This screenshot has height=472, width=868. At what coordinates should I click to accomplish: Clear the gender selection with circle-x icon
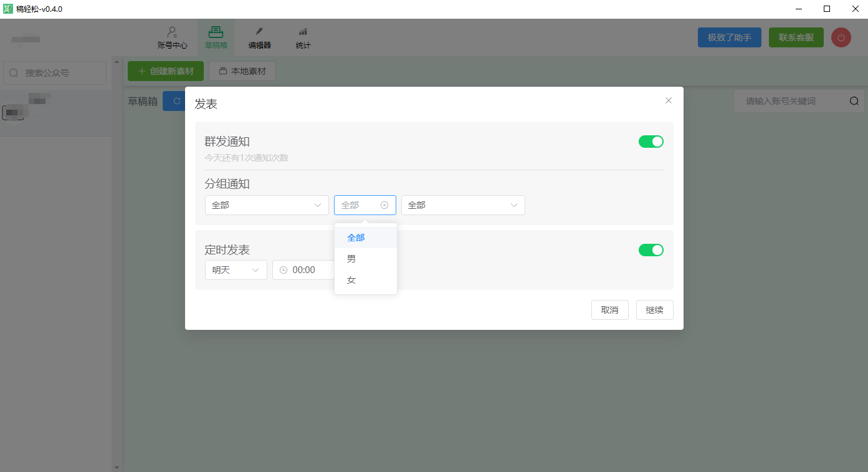(x=384, y=205)
